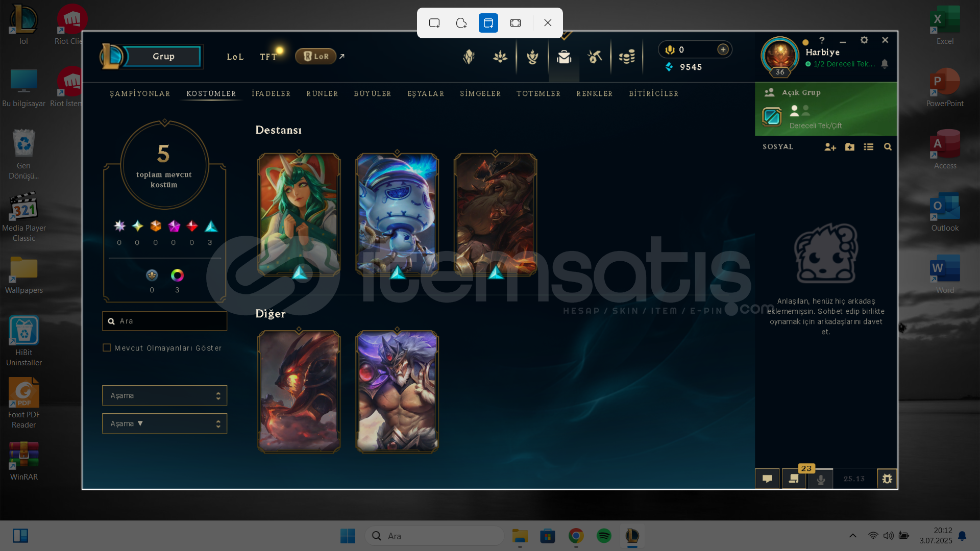Select freeform snip mode in snipping bar
Screen dimensions: 980x551
pos(461,23)
